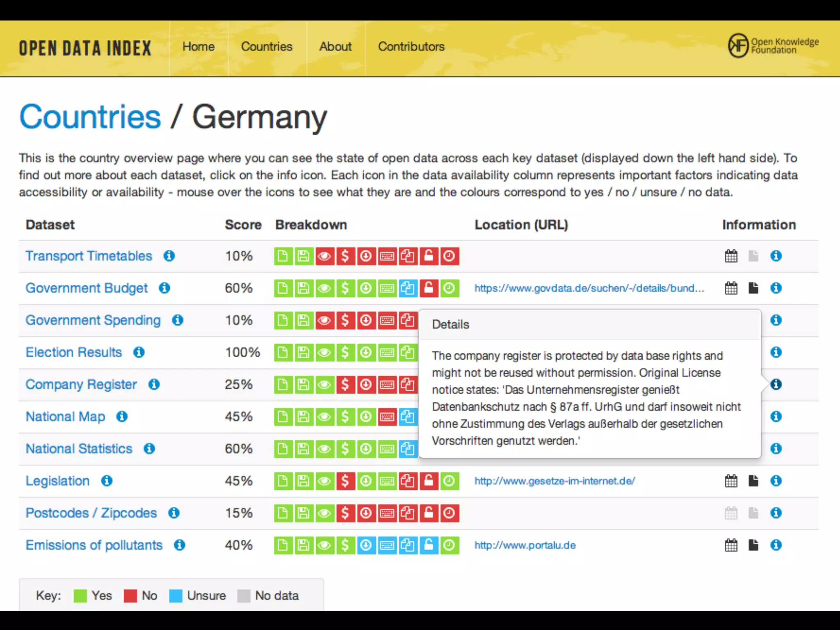Click the Election Results dataset link
This screenshot has height=630, width=840.
click(x=74, y=352)
